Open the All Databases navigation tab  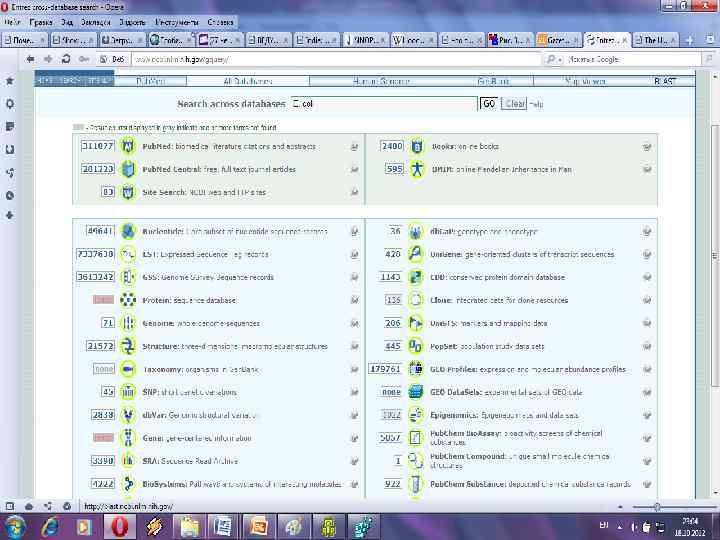click(x=248, y=81)
